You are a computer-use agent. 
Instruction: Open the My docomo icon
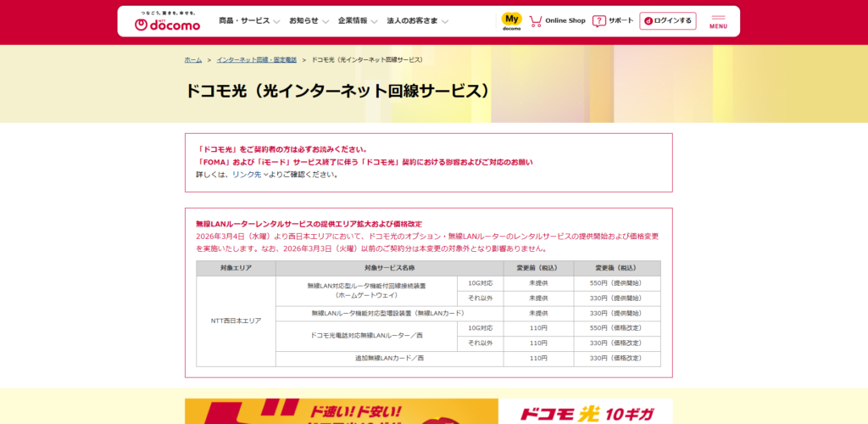[x=512, y=20]
